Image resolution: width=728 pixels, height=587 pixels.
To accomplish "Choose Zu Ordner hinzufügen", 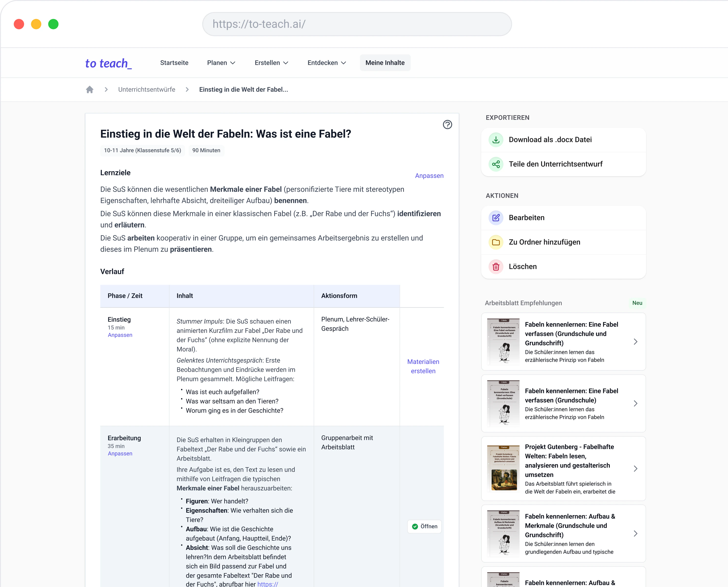I will [x=563, y=242].
